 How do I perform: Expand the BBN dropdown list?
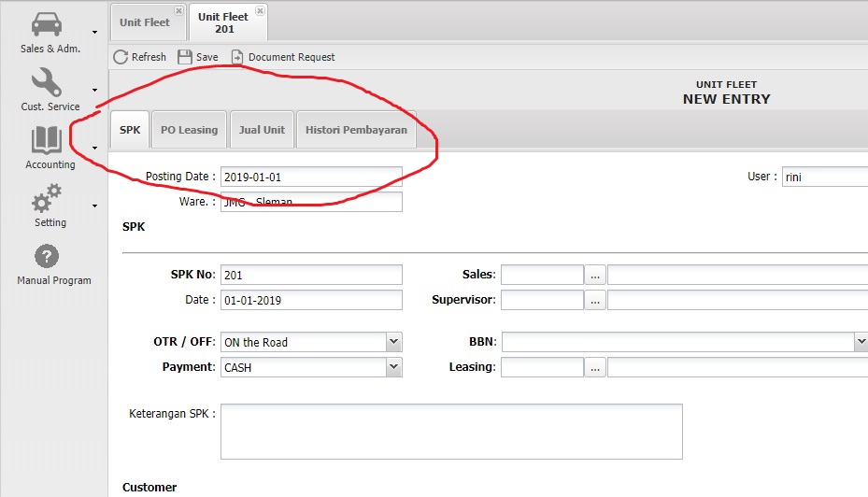click(x=861, y=342)
